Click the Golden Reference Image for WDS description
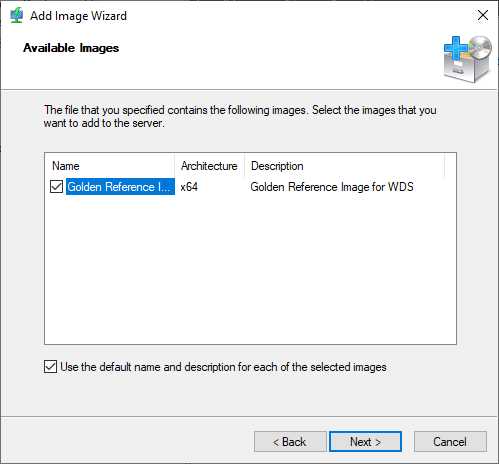The image size is (499, 464). coord(332,187)
